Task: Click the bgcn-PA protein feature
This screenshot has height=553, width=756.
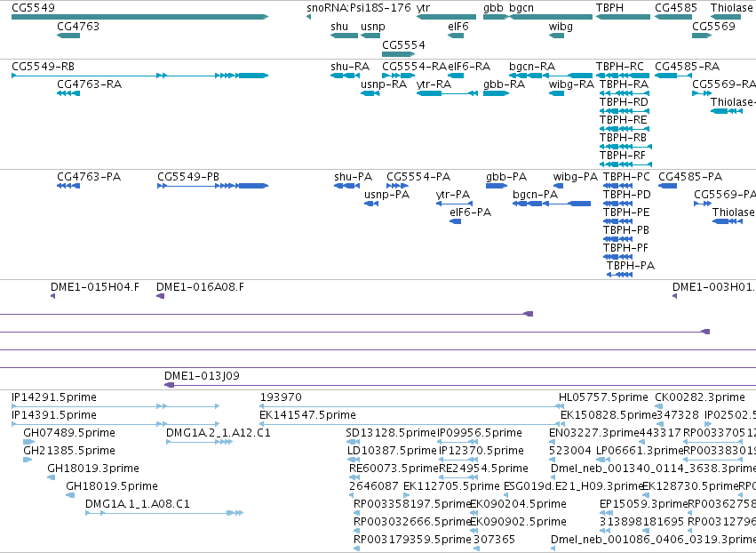Action: (552, 204)
